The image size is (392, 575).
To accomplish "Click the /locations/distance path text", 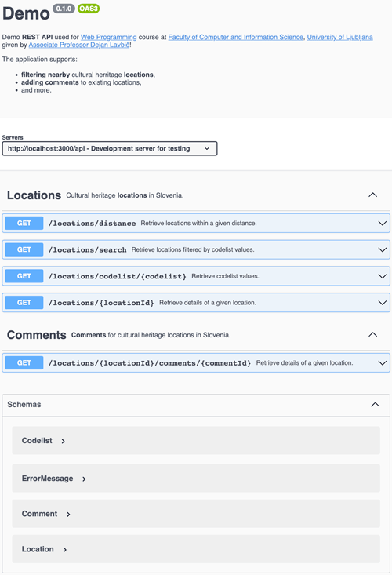I will pyautogui.click(x=93, y=224).
